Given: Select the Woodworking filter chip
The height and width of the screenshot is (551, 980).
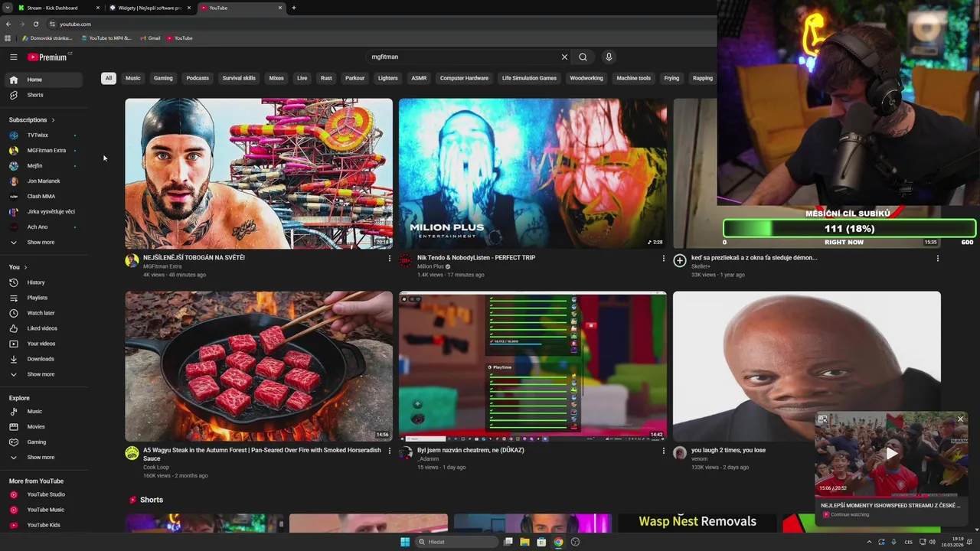Looking at the screenshot, I should (586, 78).
